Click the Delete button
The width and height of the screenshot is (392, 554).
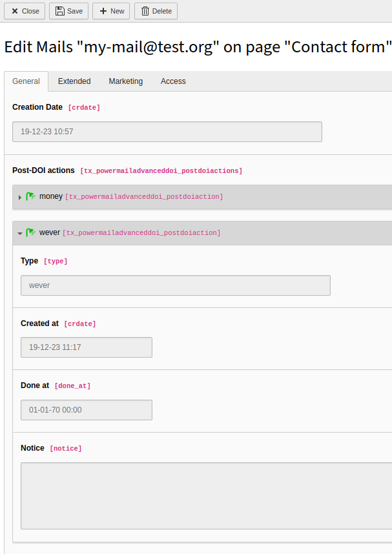pyautogui.click(x=156, y=11)
